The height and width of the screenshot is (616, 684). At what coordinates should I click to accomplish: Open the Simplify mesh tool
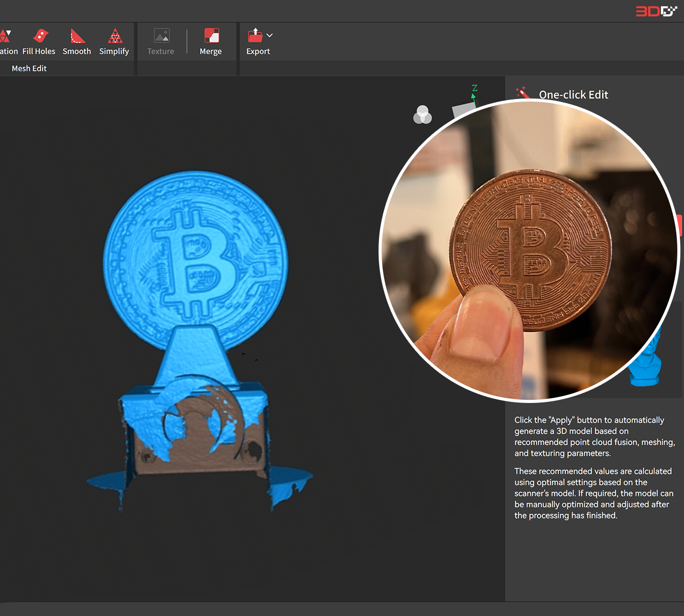tap(114, 42)
